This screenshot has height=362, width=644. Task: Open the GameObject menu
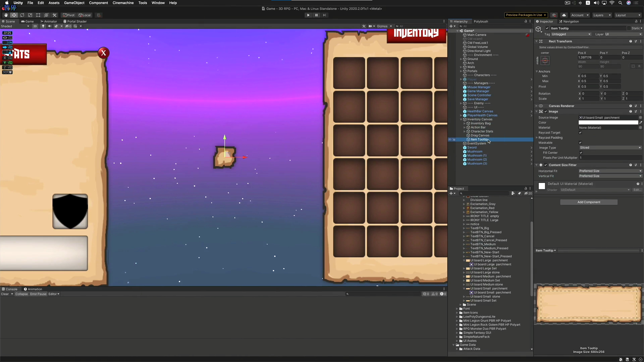74,3
